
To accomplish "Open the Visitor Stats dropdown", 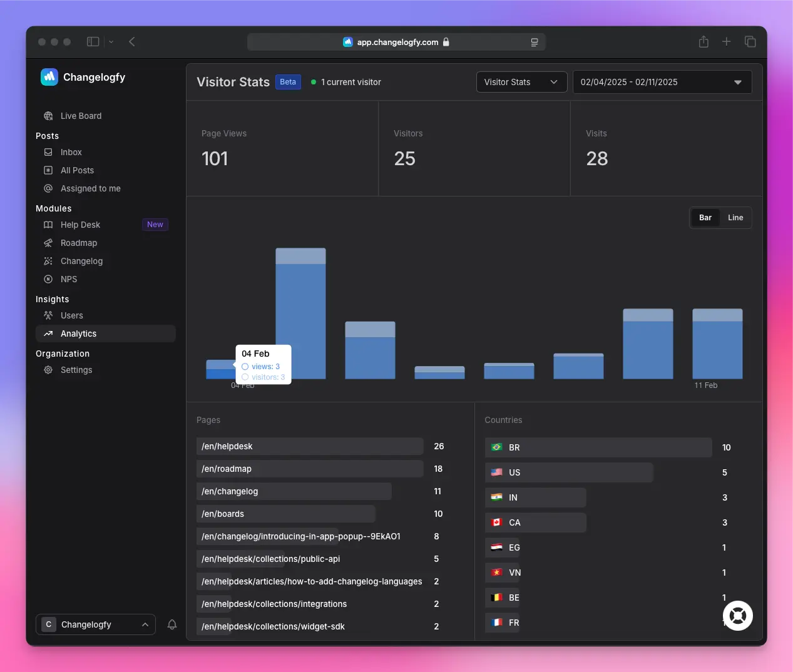I will (522, 82).
